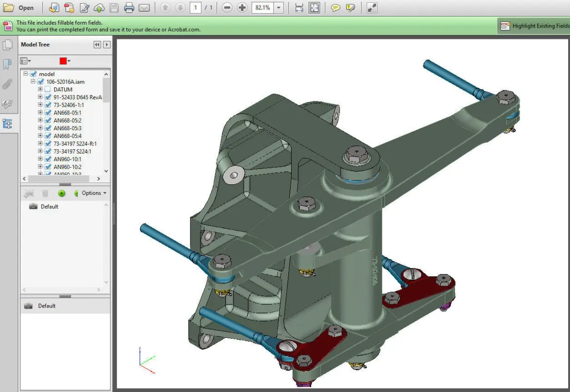Click the Open folder icon
Viewport: 570px width, 392px height.
coord(9,8)
